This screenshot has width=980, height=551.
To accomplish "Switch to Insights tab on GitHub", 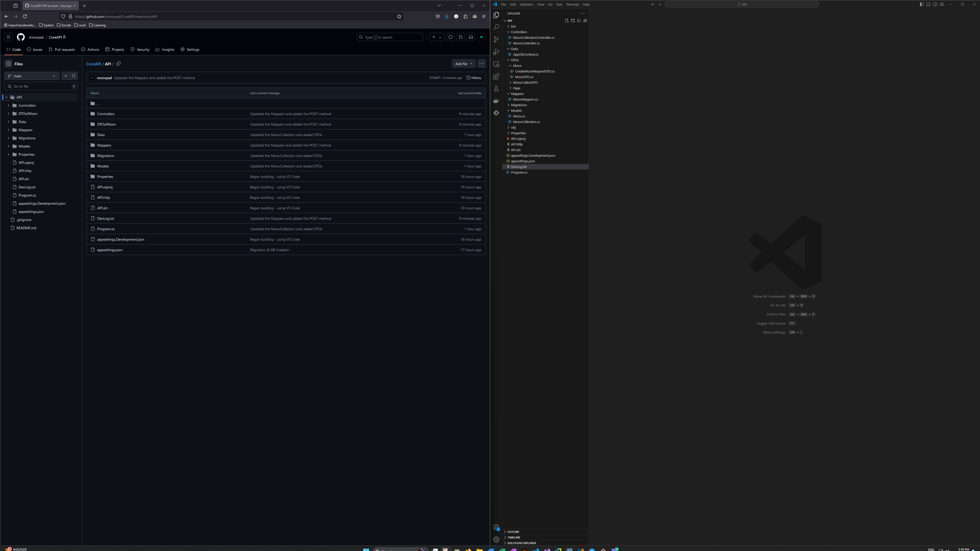I will point(165,50).
